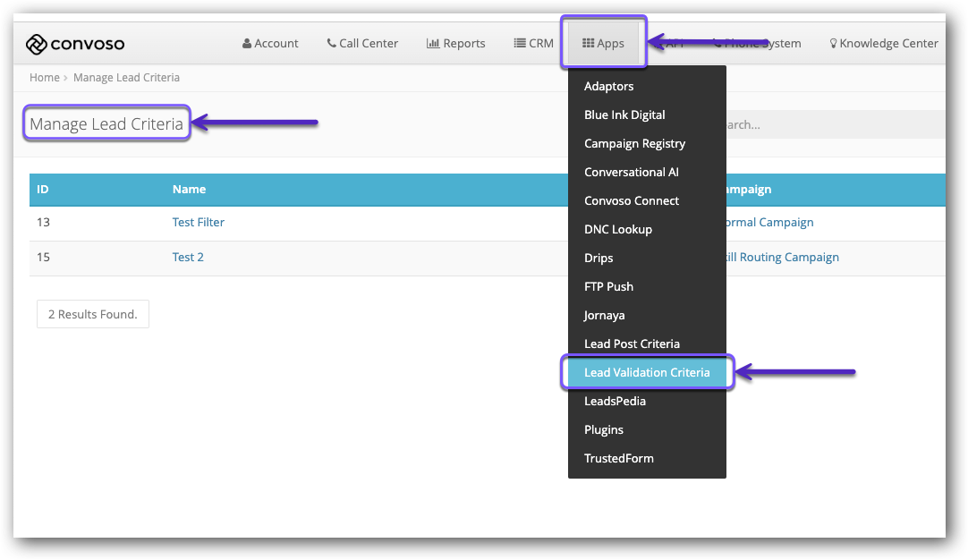
Task: Select Lead Post Criteria entry
Action: coord(647,344)
